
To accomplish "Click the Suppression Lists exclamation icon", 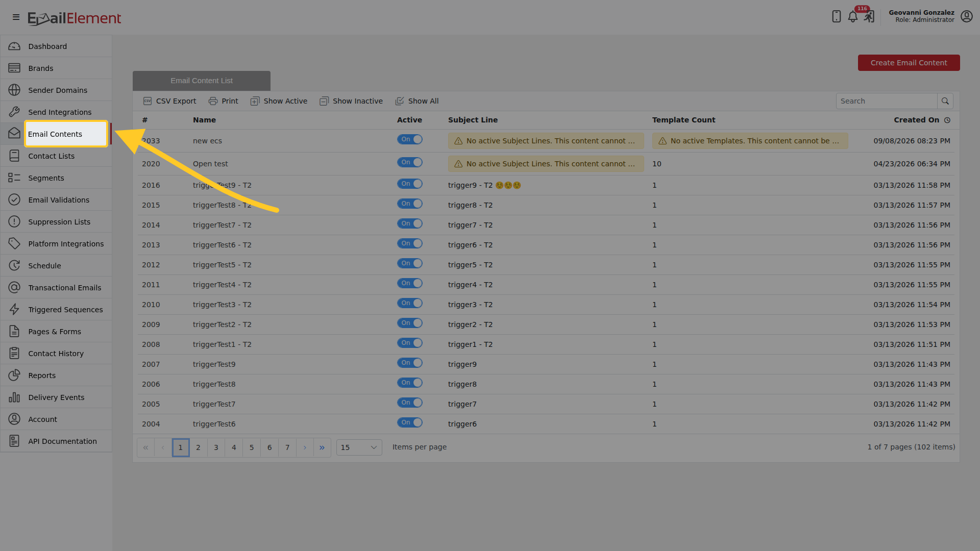I will (x=14, y=222).
